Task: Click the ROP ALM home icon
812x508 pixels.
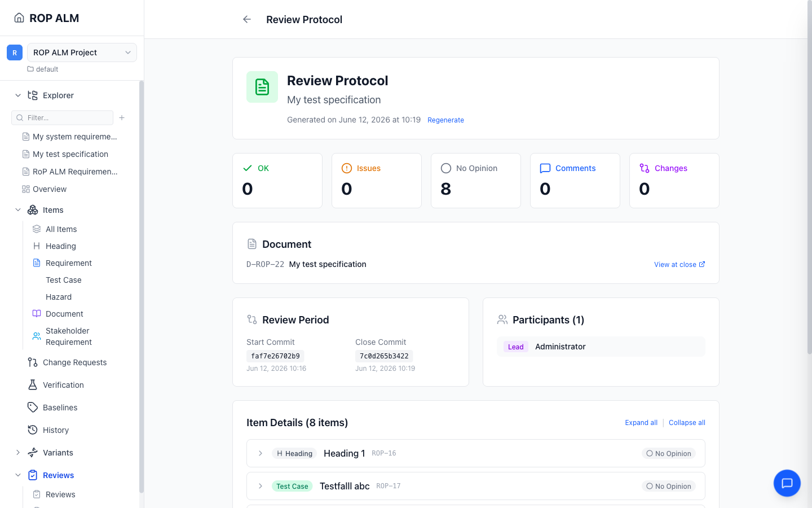Action: coord(19,18)
